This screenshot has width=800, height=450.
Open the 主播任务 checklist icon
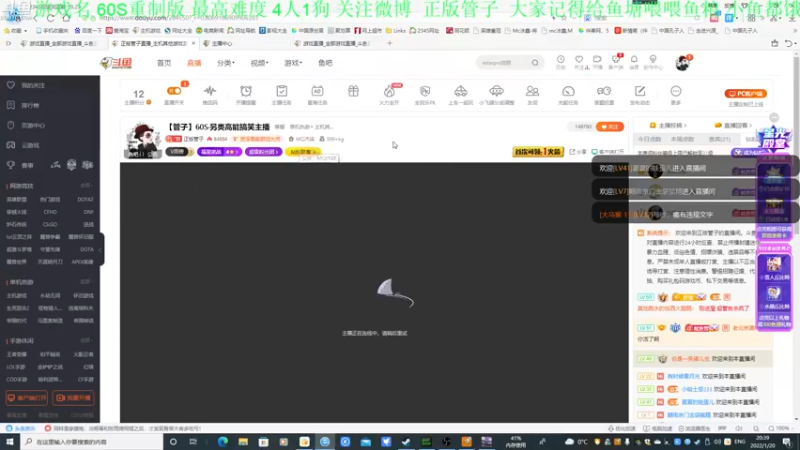pyautogui.click(x=282, y=91)
